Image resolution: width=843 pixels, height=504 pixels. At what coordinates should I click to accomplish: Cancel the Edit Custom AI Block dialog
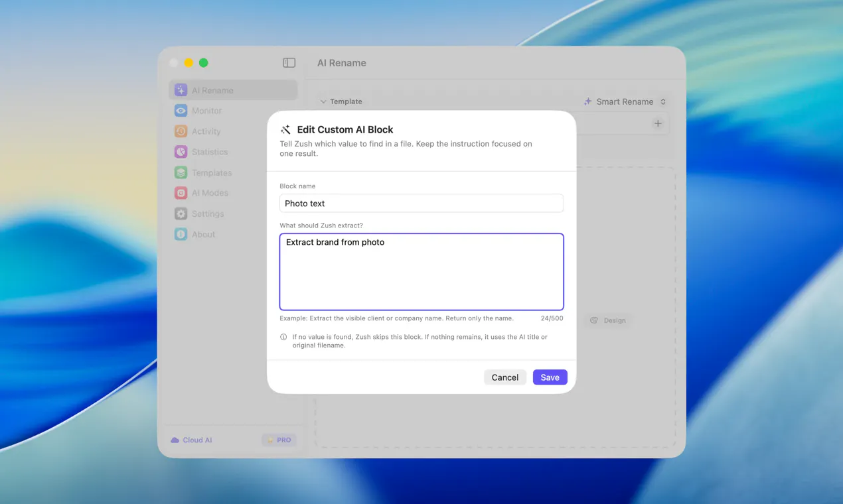[x=505, y=377]
